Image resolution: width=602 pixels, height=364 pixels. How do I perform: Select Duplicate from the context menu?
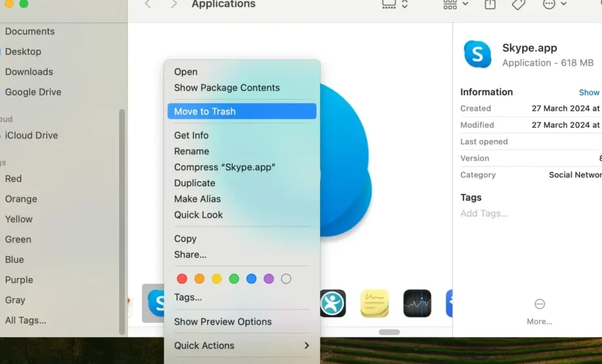[242, 183]
